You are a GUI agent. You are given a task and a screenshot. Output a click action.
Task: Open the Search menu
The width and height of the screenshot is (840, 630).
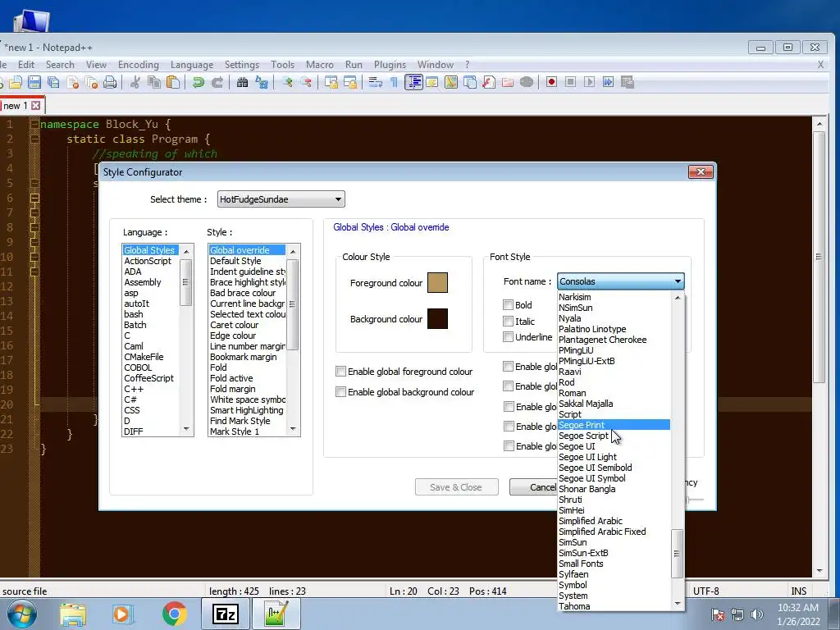click(60, 65)
